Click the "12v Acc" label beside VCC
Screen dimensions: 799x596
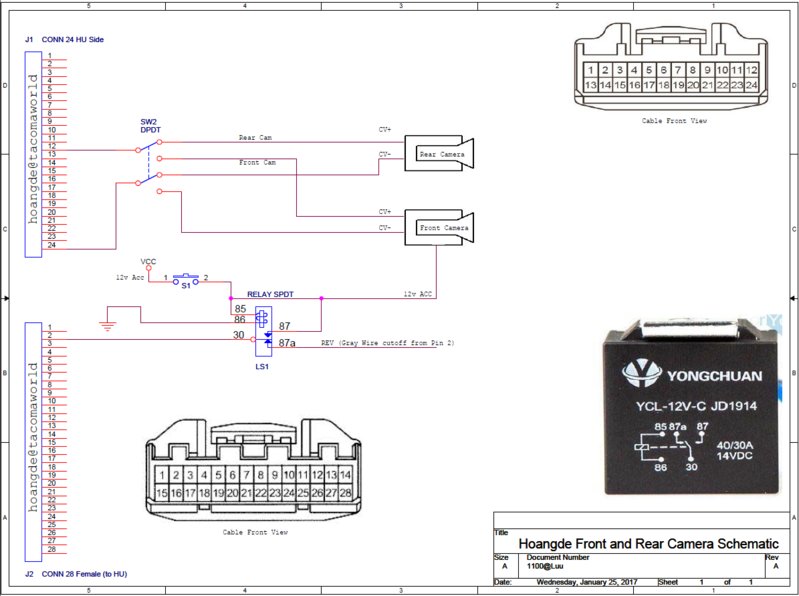pos(130,278)
